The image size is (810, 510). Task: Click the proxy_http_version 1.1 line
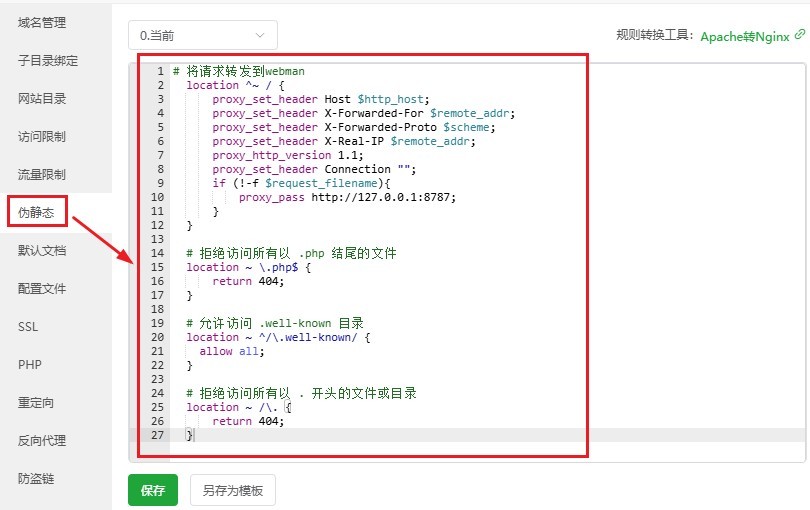[288, 155]
